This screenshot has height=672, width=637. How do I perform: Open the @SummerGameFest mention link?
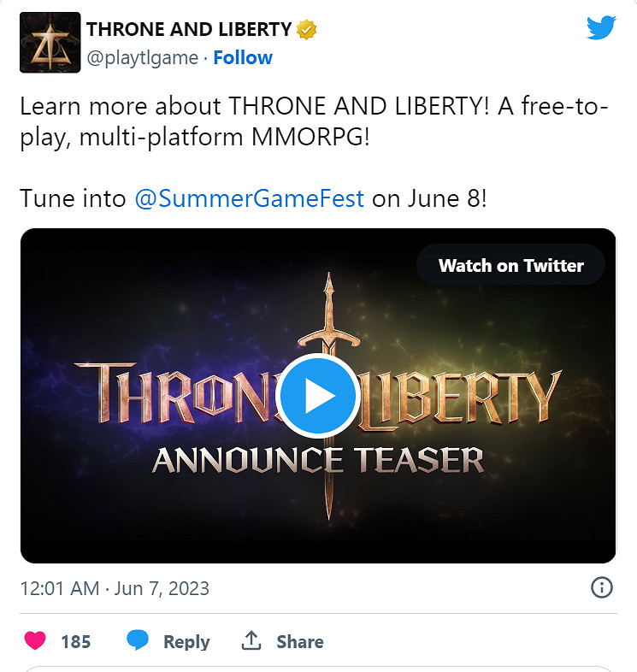pyautogui.click(x=249, y=198)
